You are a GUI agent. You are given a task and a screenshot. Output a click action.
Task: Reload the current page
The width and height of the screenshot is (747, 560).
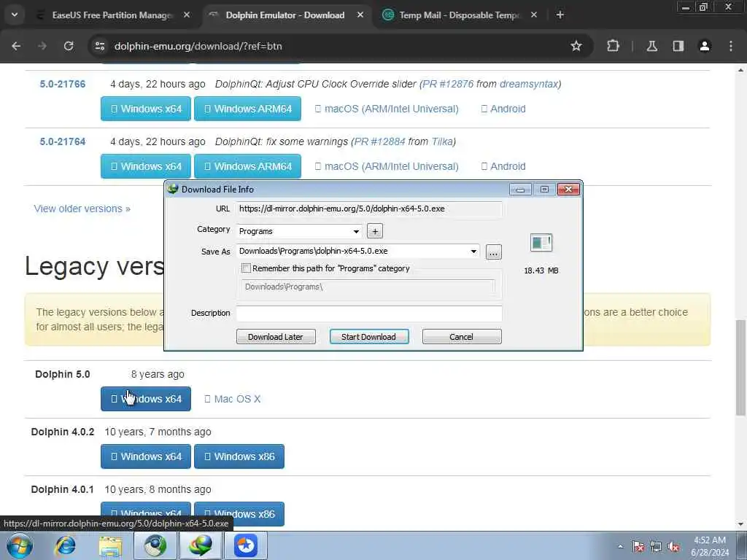(x=69, y=46)
